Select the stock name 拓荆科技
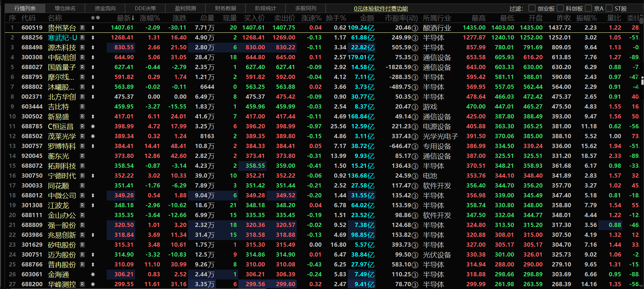The image size is (644, 289). click(x=62, y=166)
